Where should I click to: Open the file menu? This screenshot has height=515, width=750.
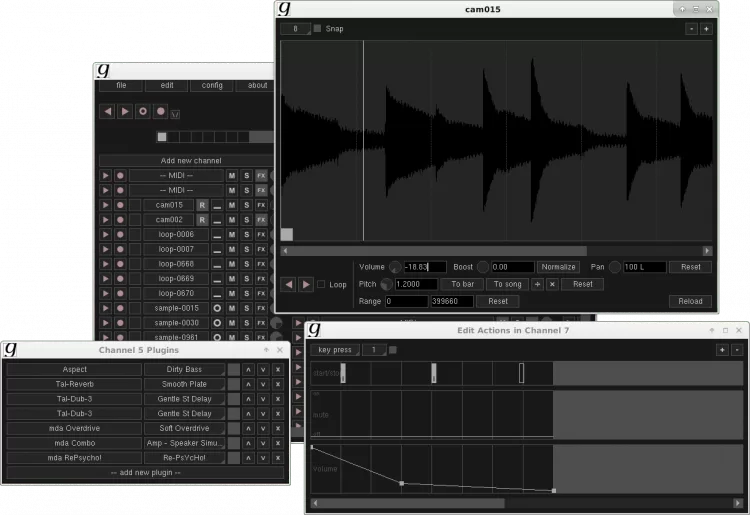coord(121,86)
